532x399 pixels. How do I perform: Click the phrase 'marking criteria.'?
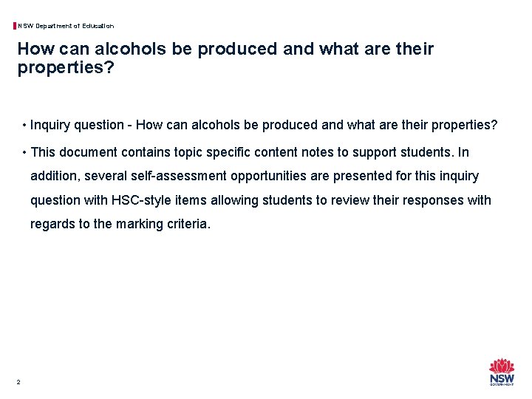coord(163,224)
